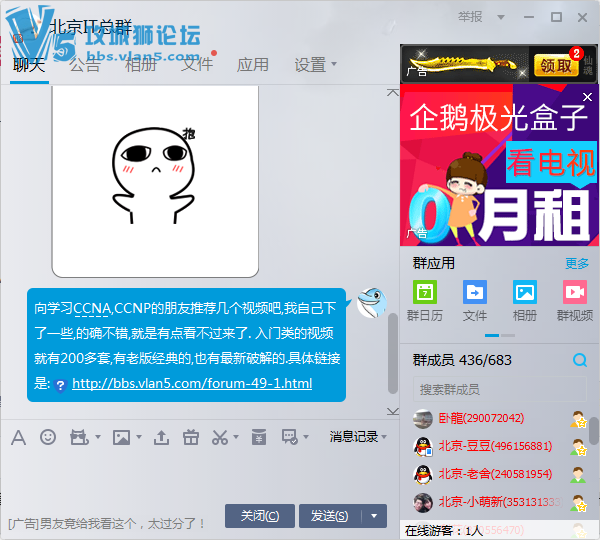Click the member search magnifier icon
The height and width of the screenshot is (540, 600).
579,360
